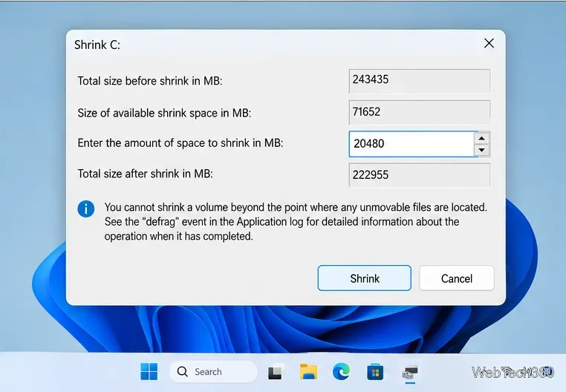Cancel the Shrink C: dialog
566x392 pixels.
(x=457, y=278)
